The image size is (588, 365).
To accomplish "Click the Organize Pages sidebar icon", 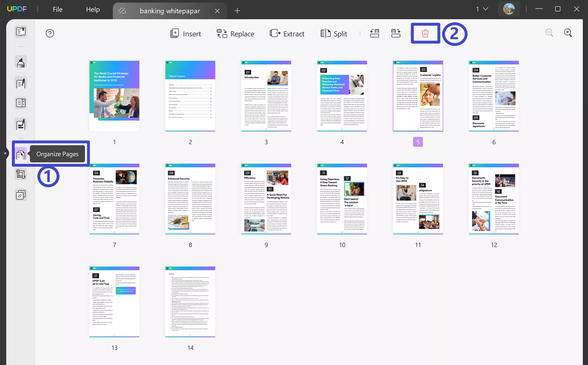I will (21, 154).
